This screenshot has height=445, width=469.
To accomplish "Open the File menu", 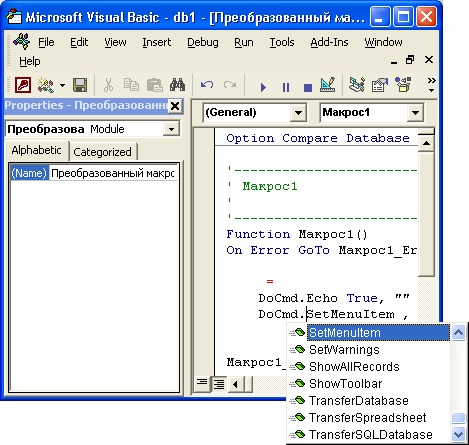I will coord(46,42).
